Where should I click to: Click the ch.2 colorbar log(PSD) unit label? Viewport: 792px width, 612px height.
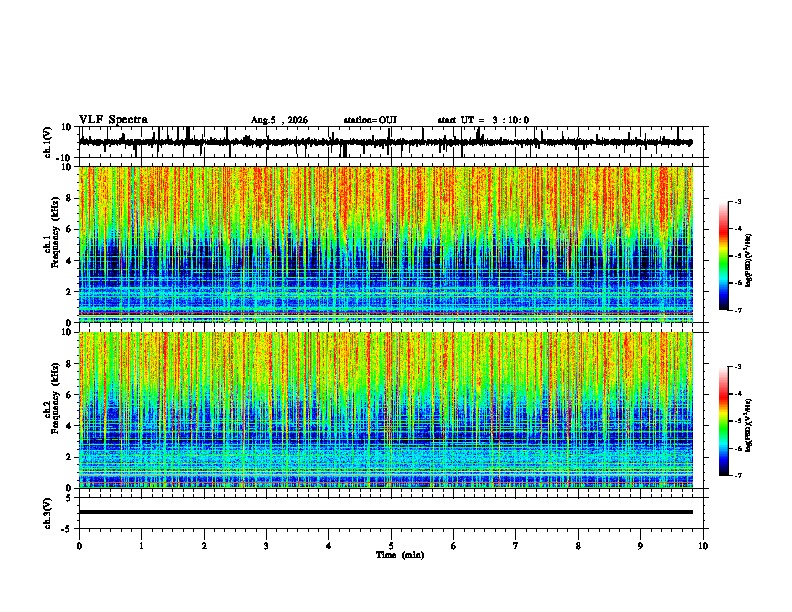(749, 425)
